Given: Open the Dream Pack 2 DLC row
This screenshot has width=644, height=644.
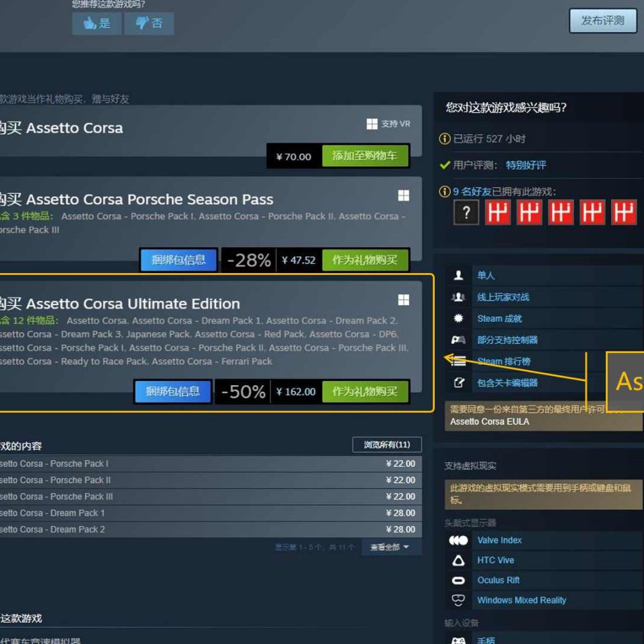Looking at the screenshot, I should point(211,529).
